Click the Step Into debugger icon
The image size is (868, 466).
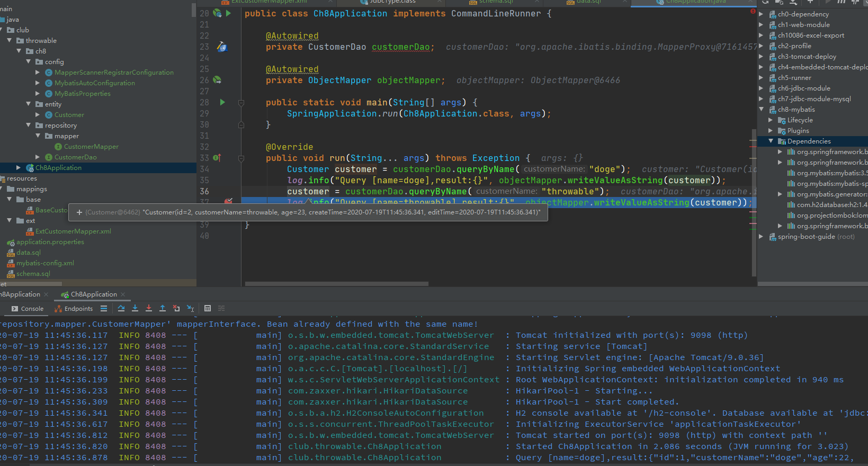coord(135,308)
